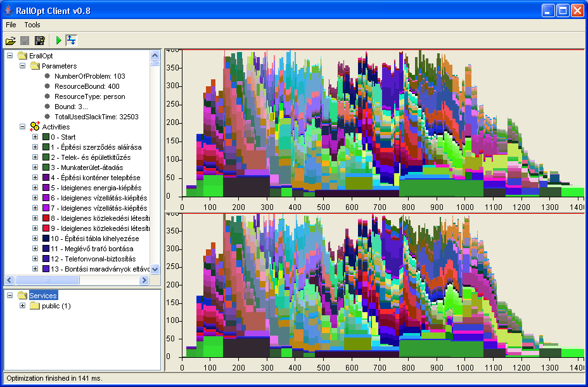The height and width of the screenshot is (387, 588).
Task: Click the tree's horizontal scrollbar left arrow
Action: click(x=10, y=280)
